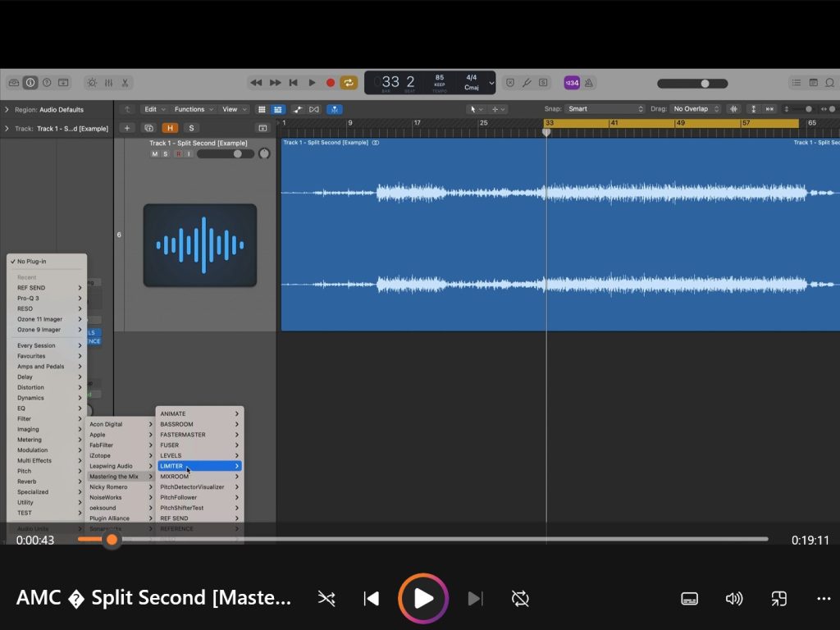Click the scissors icon in the toolbar
Screen dimensions: 840x630
click(x=126, y=83)
